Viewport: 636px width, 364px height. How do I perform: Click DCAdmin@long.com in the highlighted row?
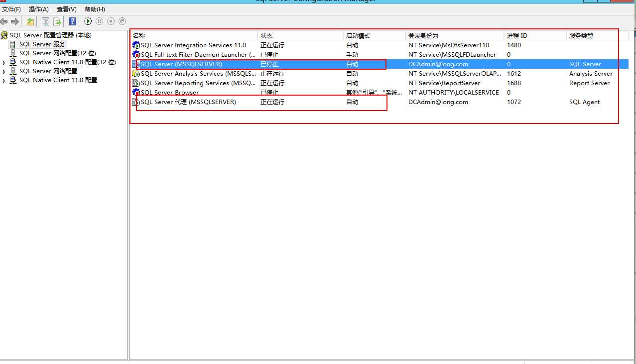pyautogui.click(x=438, y=64)
